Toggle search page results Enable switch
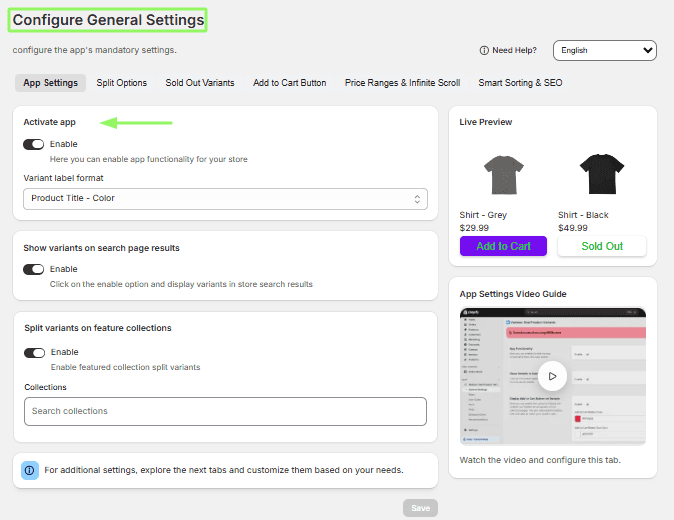Viewport: 674px width, 520px height. (34, 269)
